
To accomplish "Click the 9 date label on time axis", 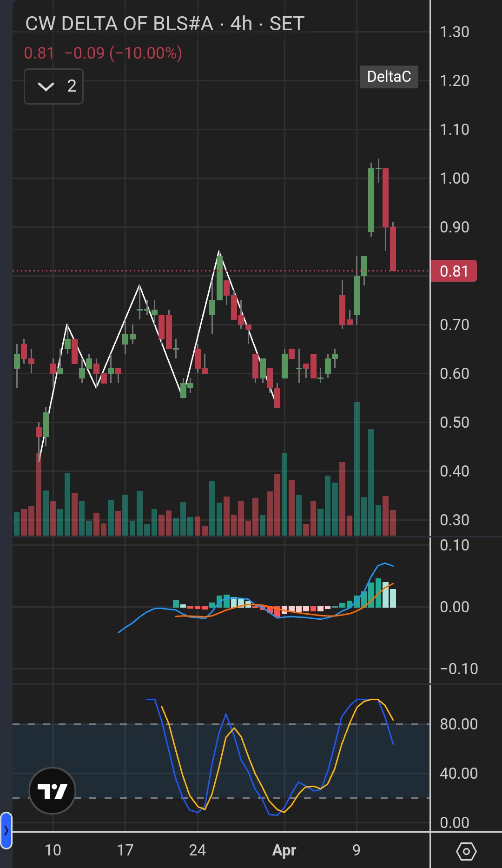I will pos(357,850).
